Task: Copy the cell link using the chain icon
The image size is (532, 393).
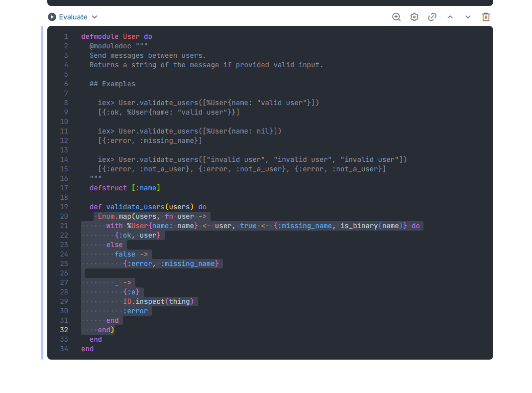Action: [432, 16]
